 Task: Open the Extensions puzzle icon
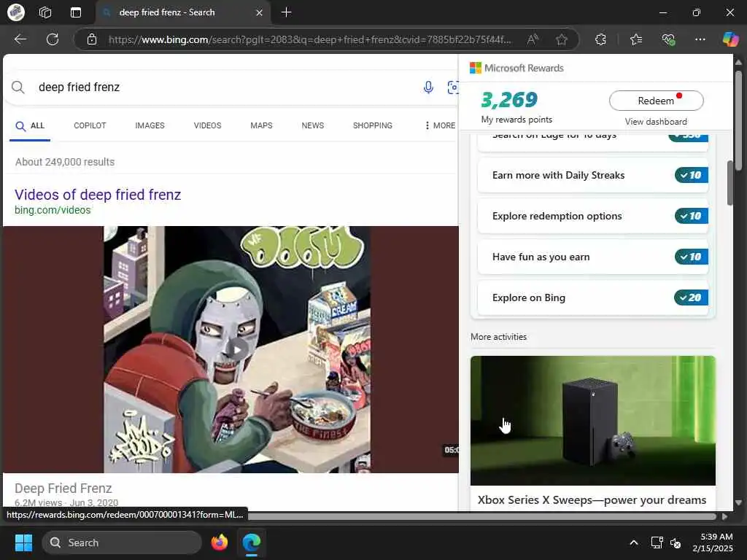601,39
